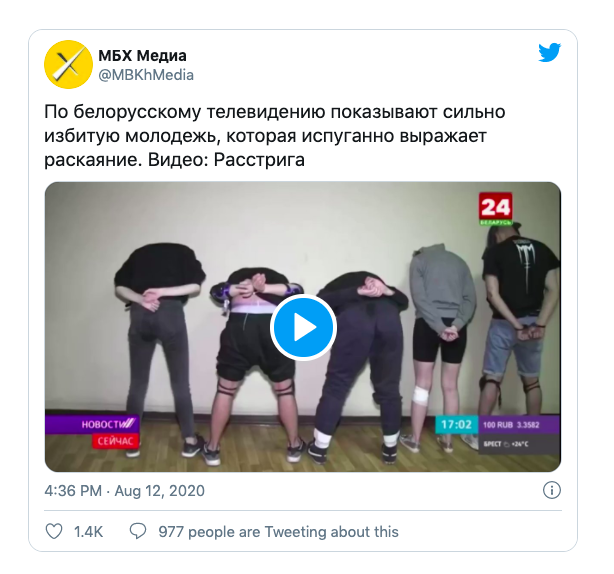Click the НОВОСТИ purple banner in video

[x=92, y=424]
